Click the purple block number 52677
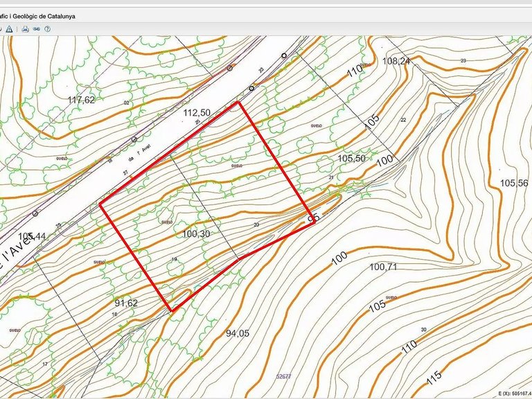The image size is (532, 399). click(x=283, y=376)
